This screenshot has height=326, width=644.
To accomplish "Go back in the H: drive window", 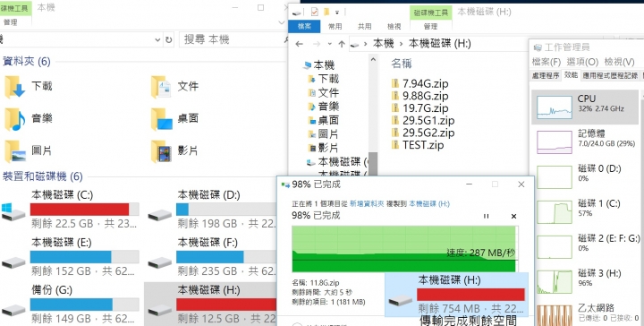I will tap(299, 44).
